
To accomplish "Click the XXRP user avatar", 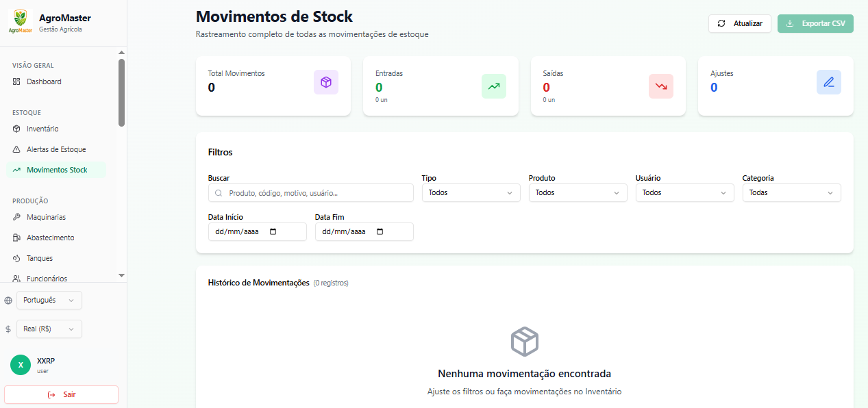I will pos(21,365).
